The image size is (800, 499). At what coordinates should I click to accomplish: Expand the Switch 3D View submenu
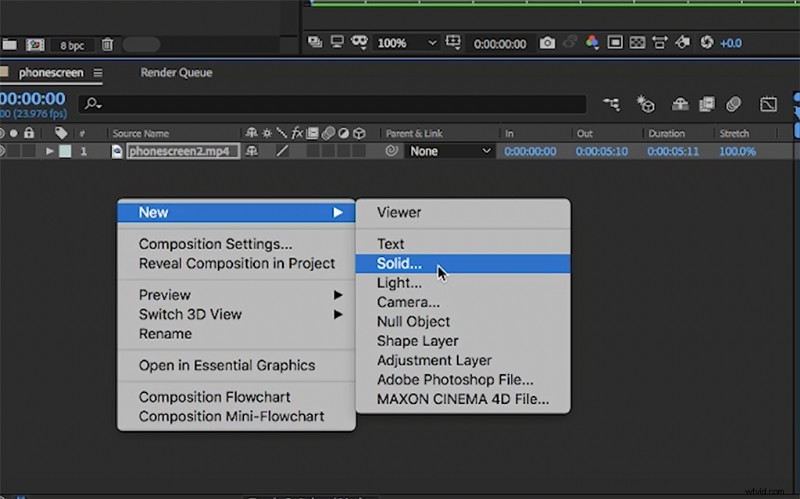(338, 314)
